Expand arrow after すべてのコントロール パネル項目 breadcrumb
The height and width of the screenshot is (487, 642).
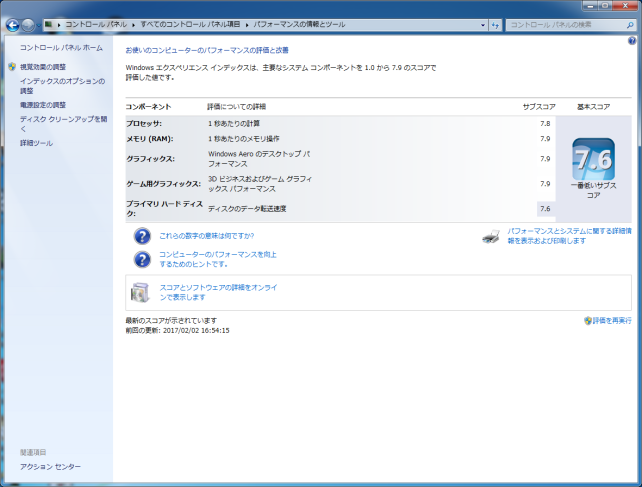pos(247,25)
